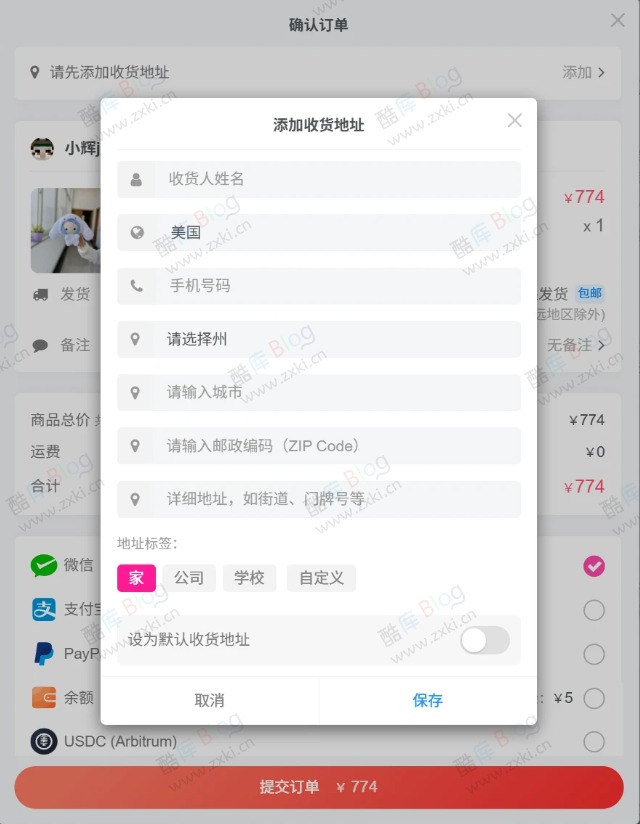Click the WeChat pay icon
Screen dimensions: 640x824
[x=44, y=565]
